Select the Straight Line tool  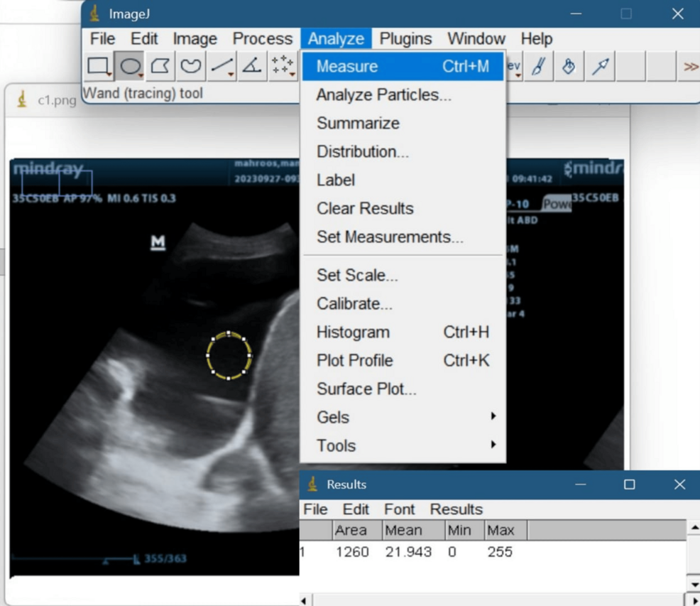click(x=222, y=67)
